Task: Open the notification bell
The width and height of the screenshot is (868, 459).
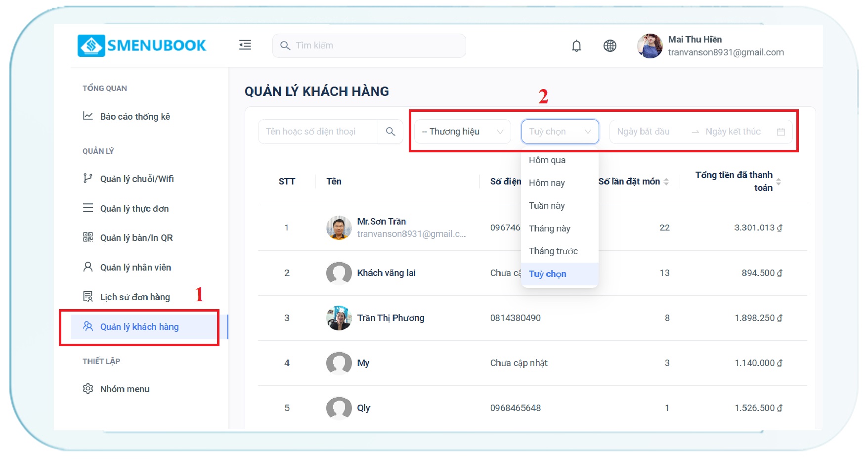Action: point(576,46)
